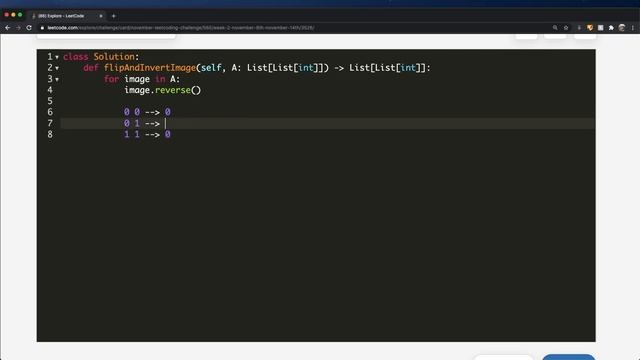The image size is (640, 360).
Task: Collapse the for loop fold arrow on line 3
Action: pos(57,79)
